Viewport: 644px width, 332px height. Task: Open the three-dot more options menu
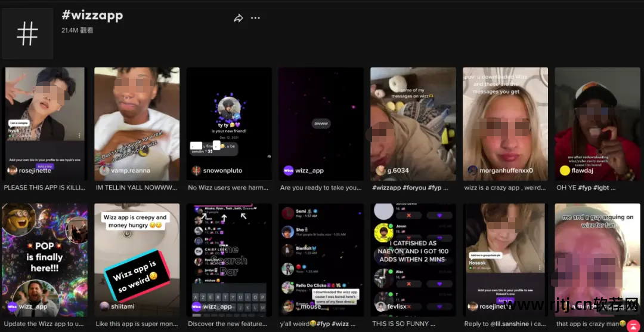pos(255,18)
